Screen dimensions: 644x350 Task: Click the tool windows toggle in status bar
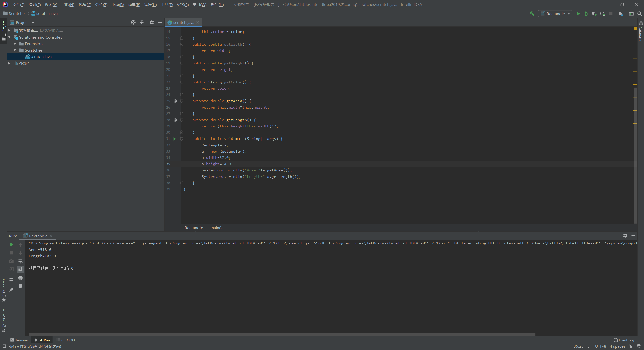click(x=4, y=346)
